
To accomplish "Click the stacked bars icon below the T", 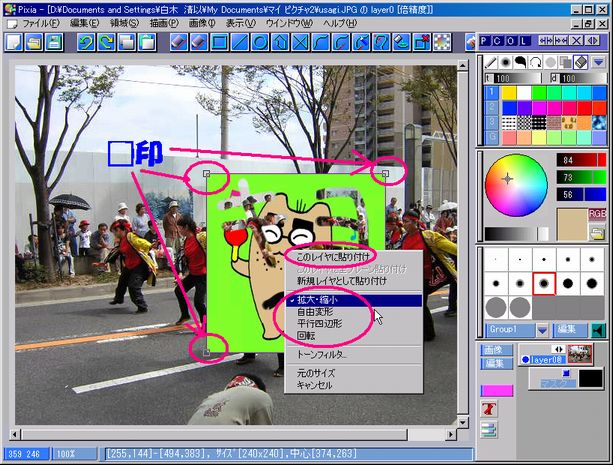I will tap(488, 429).
